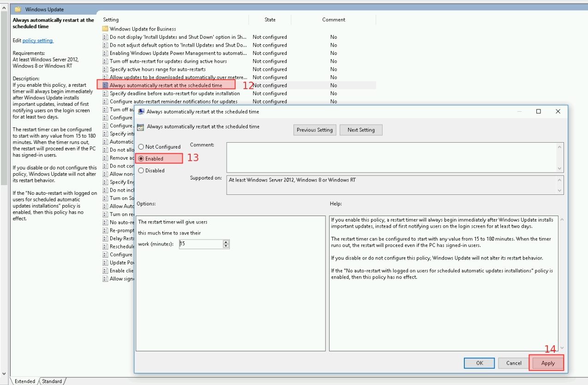This screenshot has height=385, width=588.
Task: Click the Windows Update for Business folder icon
Action: (105, 29)
